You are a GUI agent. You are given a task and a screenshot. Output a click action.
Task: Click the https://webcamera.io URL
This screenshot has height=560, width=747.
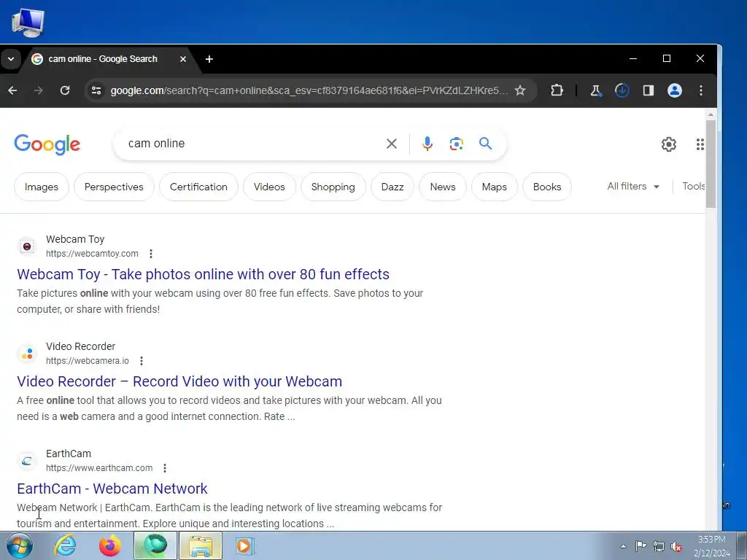88,361
